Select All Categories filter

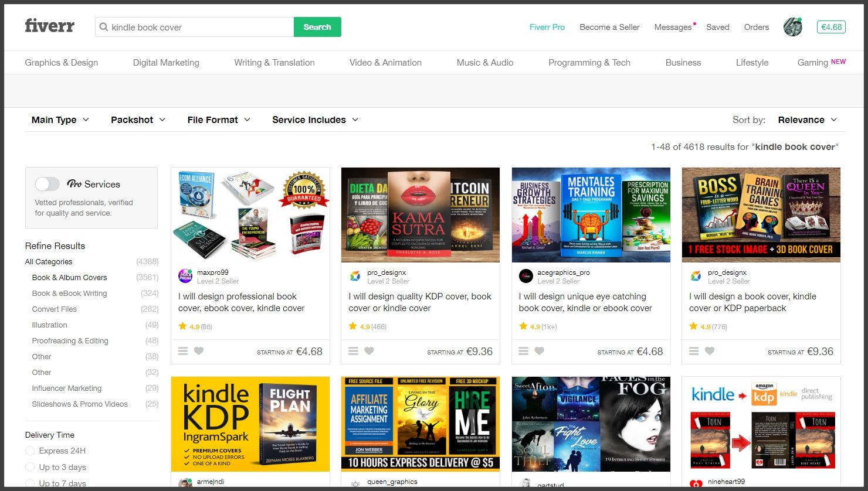49,261
